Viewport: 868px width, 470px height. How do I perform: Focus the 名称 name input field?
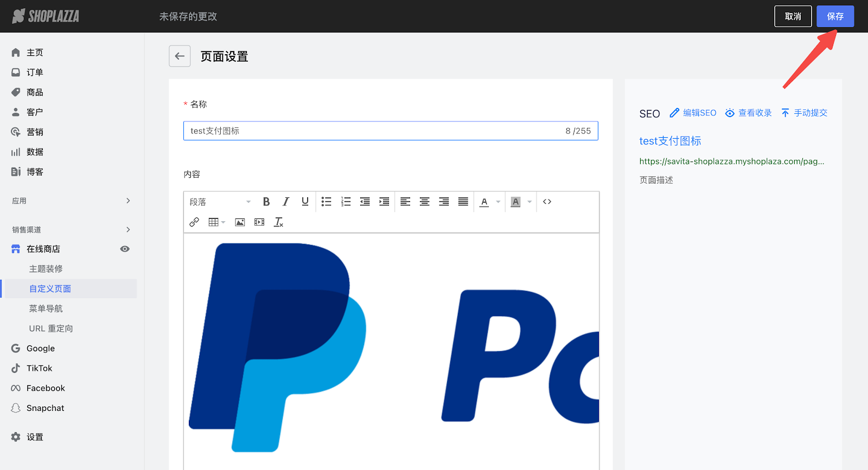(x=391, y=131)
